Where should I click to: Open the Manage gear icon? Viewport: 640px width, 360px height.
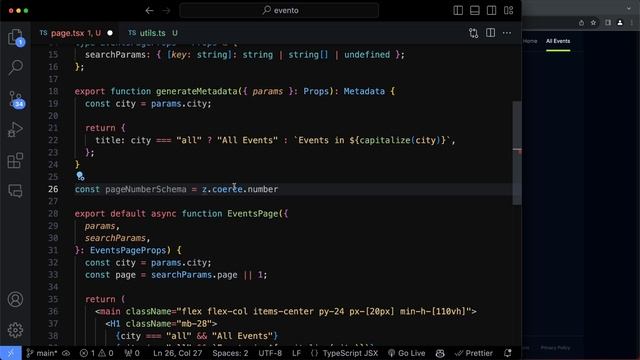click(16, 330)
